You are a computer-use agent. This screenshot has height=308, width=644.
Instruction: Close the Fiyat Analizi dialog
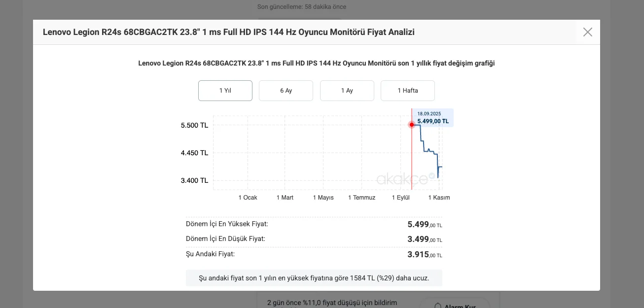[x=588, y=32]
